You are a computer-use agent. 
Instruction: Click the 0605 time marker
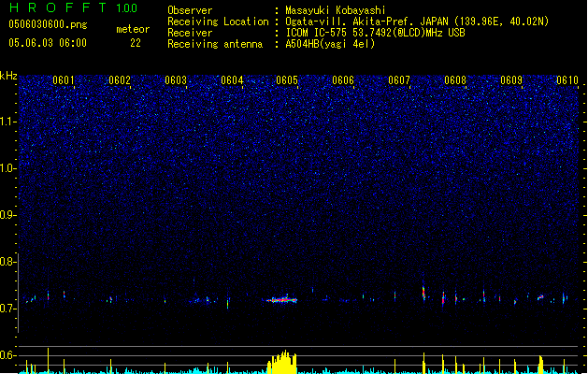click(287, 80)
